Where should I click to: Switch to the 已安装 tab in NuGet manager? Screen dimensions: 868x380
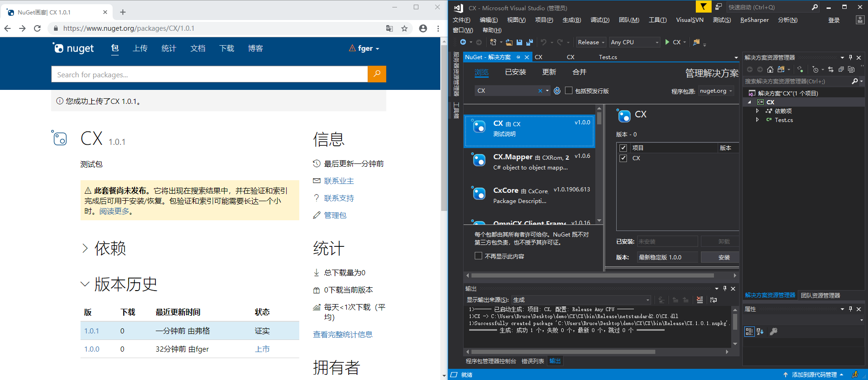coord(515,72)
